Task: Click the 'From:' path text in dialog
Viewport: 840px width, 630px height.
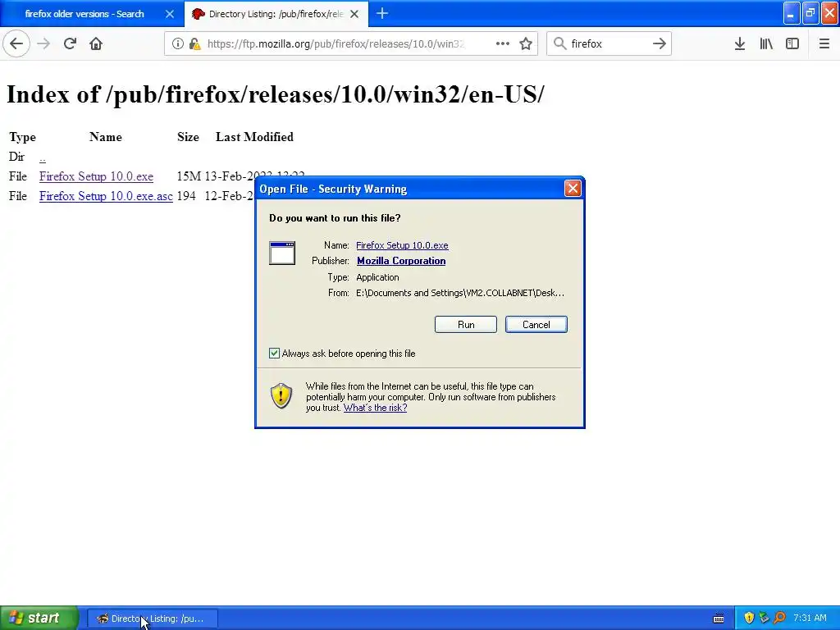Action: [x=459, y=293]
